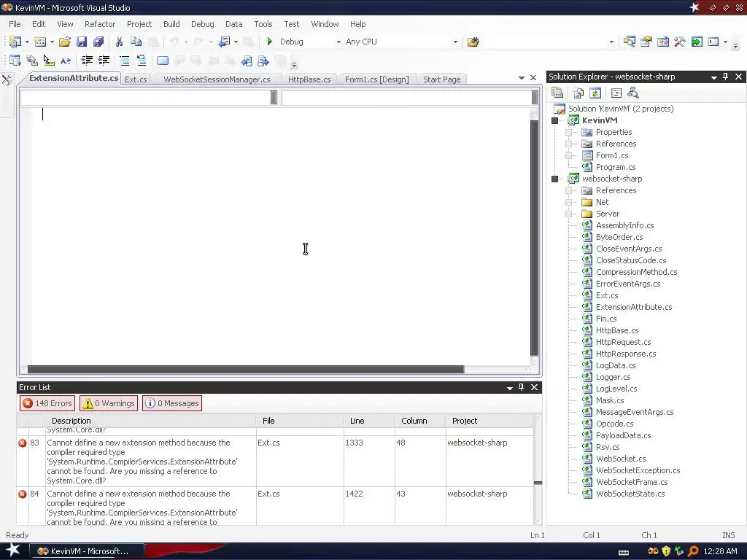Expand the Net folder
The image size is (747, 560).
pyautogui.click(x=568, y=203)
